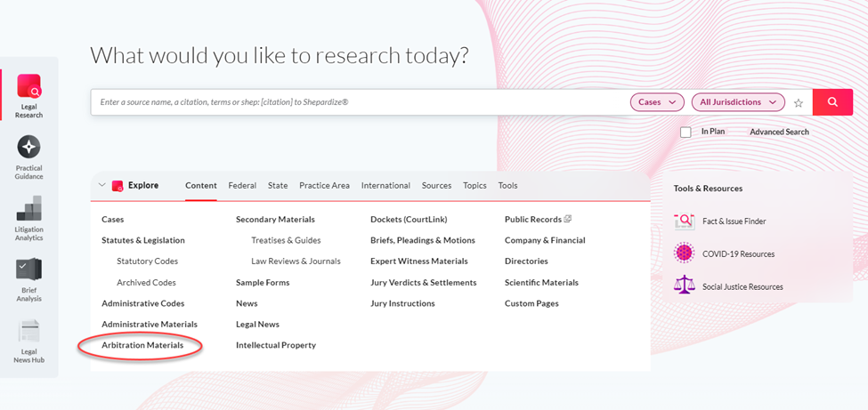Click the Fact & Issue Finder icon

pyautogui.click(x=685, y=221)
